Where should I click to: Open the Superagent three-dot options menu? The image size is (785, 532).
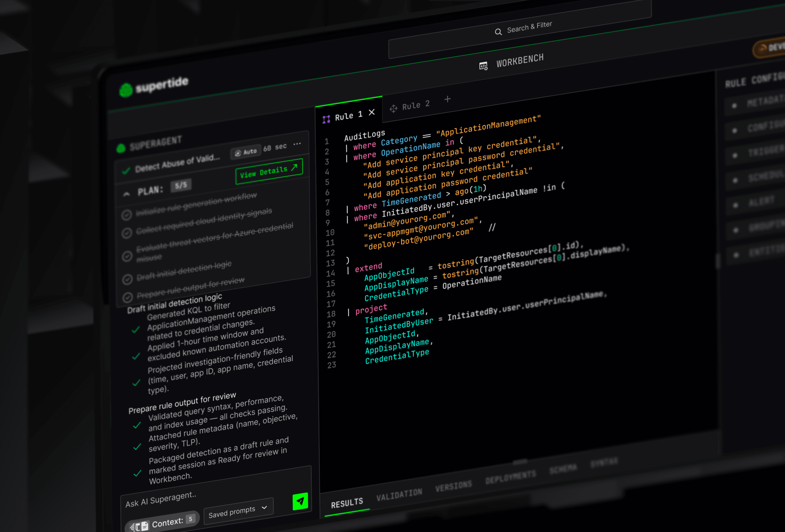click(x=297, y=144)
